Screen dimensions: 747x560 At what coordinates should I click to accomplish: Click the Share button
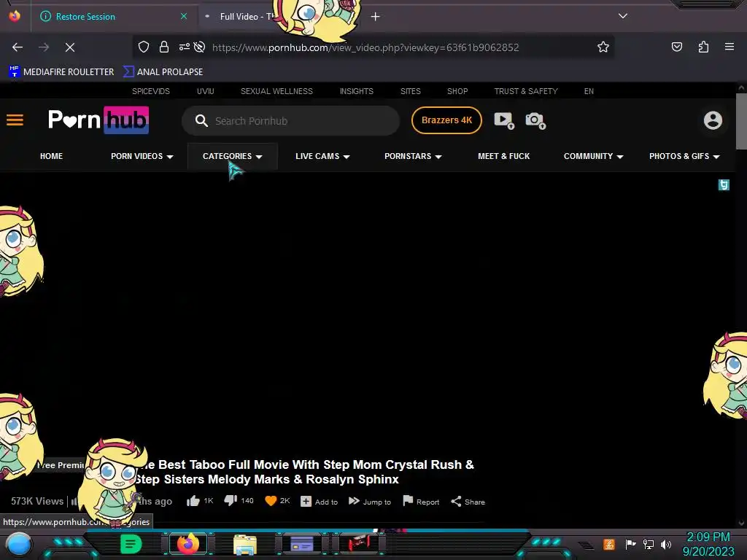[x=468, y=502]
